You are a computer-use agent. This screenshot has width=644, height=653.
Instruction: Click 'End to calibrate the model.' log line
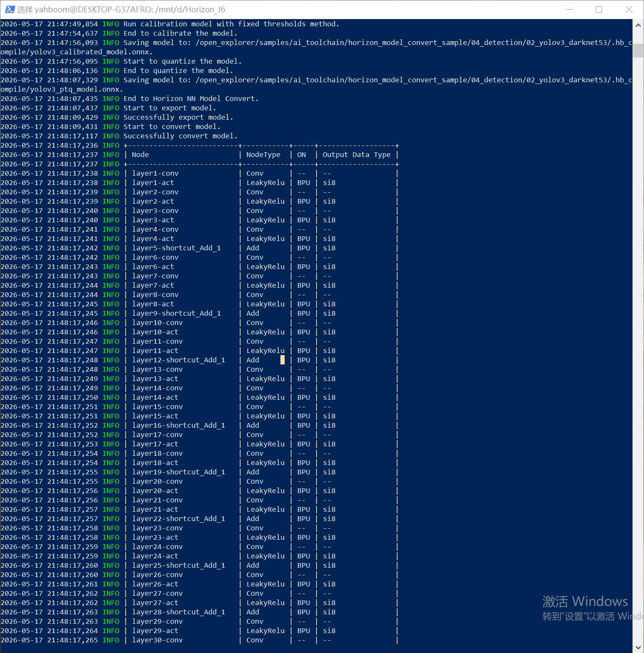point(181,33)
